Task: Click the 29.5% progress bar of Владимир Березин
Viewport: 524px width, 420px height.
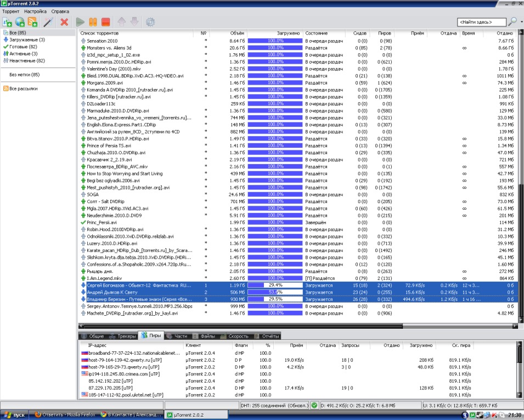Action: 275,299
